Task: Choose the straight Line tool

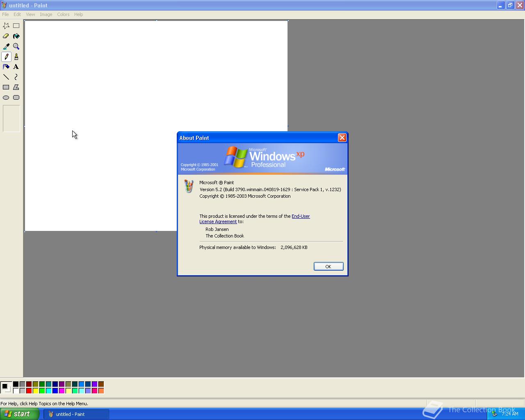Action: click(6, 77)
